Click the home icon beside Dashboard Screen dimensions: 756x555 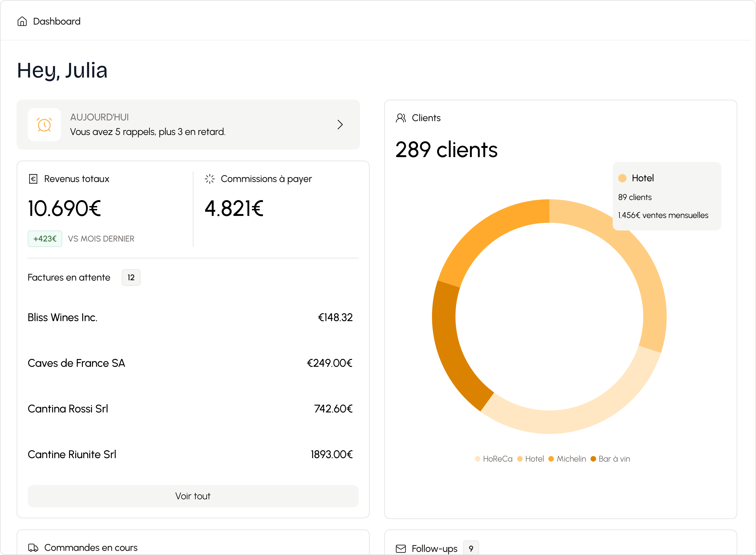22,21
